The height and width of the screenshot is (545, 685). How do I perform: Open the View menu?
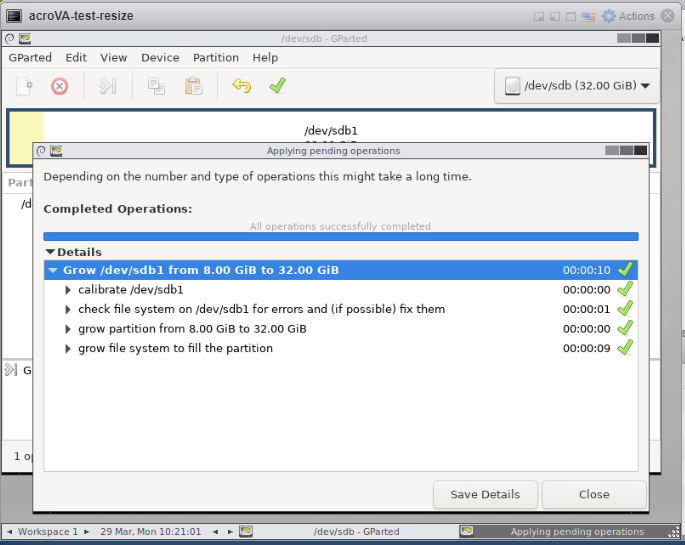click(114, 58)
